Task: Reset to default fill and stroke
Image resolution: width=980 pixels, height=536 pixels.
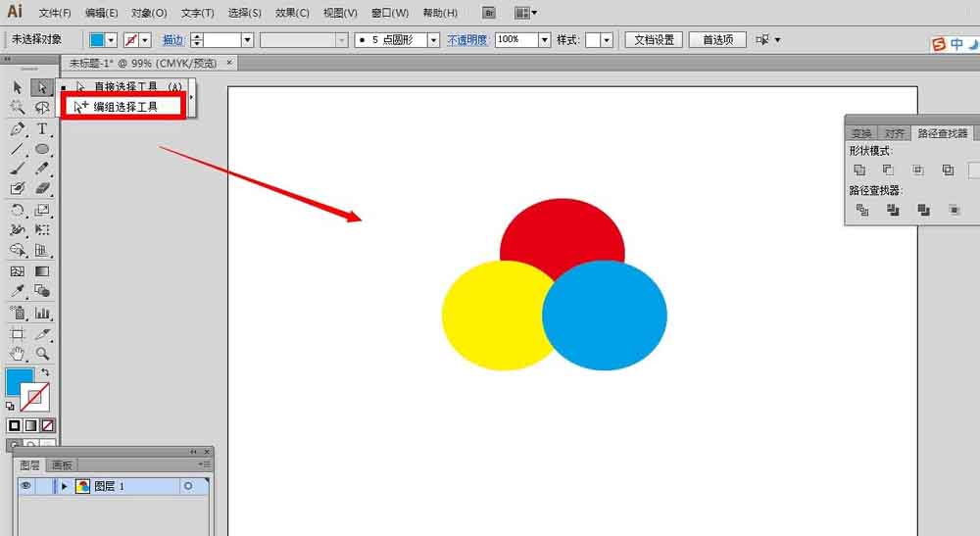Action: [x=10, y=406]
